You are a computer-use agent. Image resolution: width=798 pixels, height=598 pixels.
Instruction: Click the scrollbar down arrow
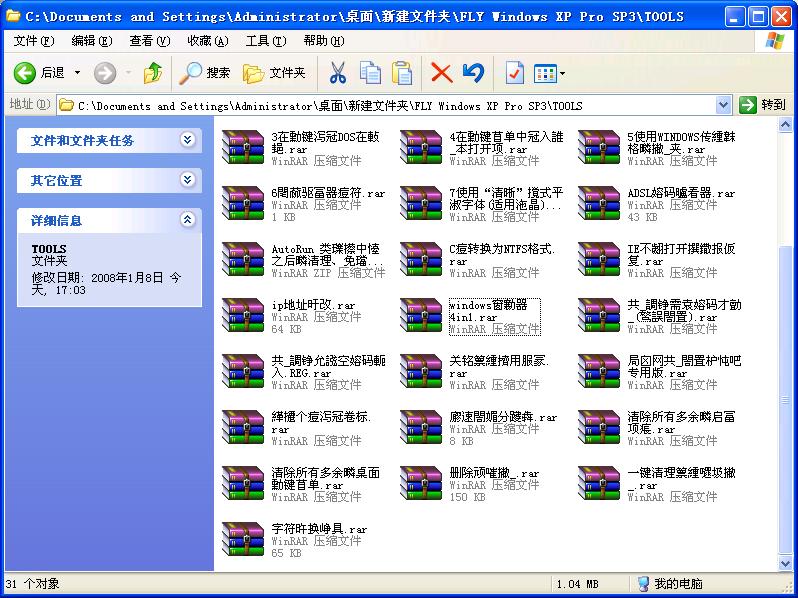(x=785, y=563)
